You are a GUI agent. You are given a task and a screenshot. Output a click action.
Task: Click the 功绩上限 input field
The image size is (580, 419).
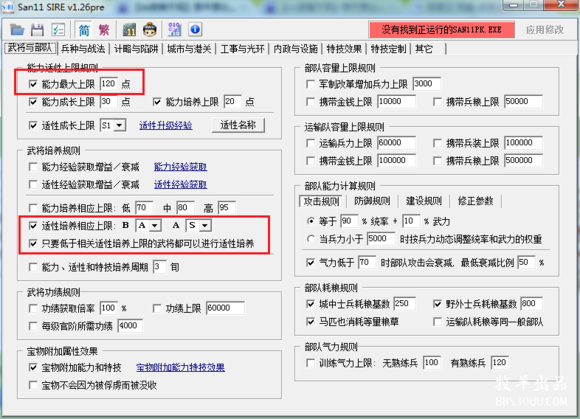pos(225,308)
